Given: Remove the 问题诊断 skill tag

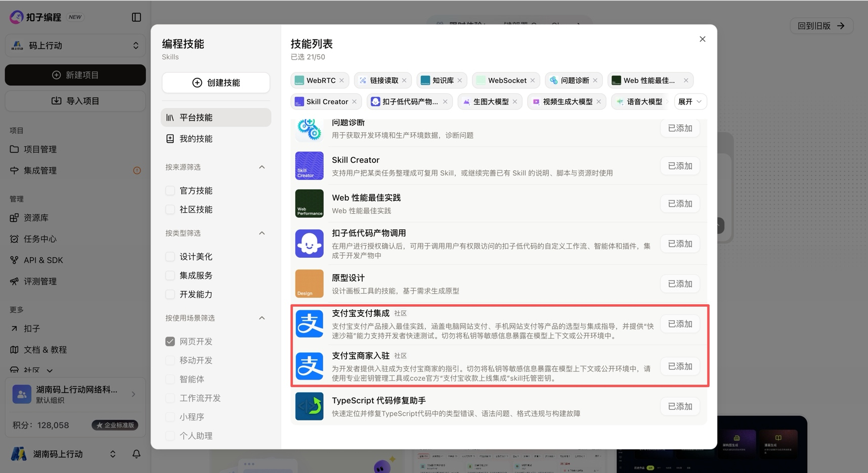Looking at the screenshot, I should [595, 80].
